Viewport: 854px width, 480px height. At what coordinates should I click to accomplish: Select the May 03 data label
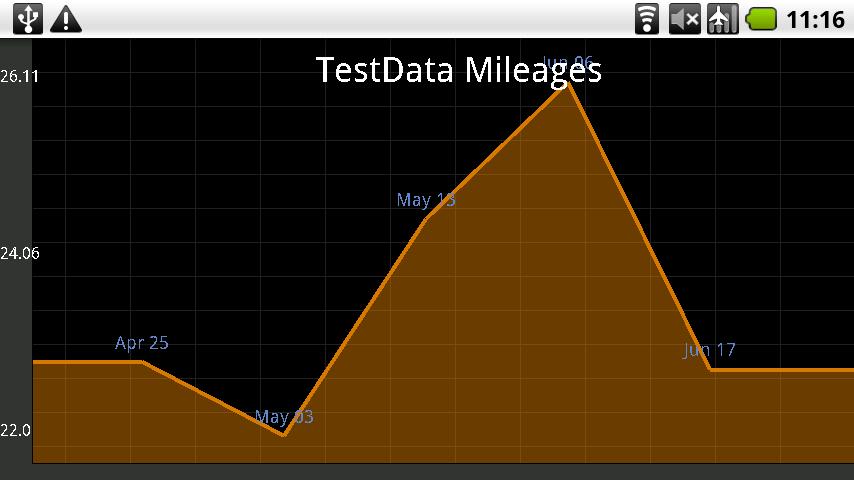tap(284, 416)
